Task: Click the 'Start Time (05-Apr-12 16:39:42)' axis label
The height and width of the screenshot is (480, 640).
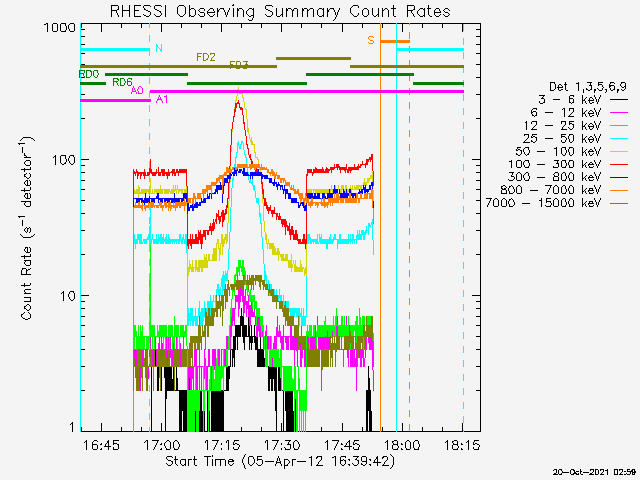Action: [280, 461]
